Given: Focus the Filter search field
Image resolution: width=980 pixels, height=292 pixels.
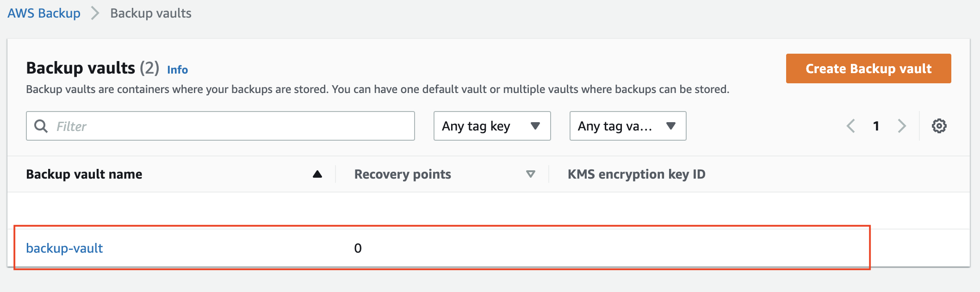Looking at the screenshot, I should (x=220, y=126).
